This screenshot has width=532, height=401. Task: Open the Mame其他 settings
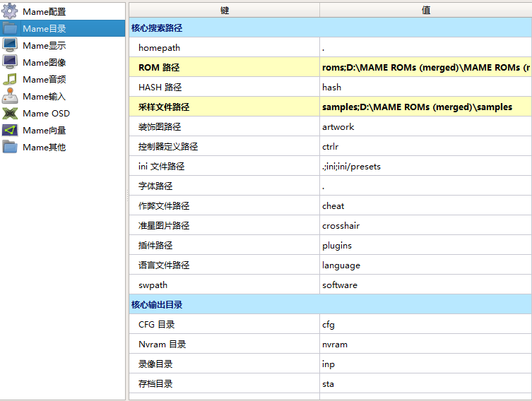click(x=44, y=147)
